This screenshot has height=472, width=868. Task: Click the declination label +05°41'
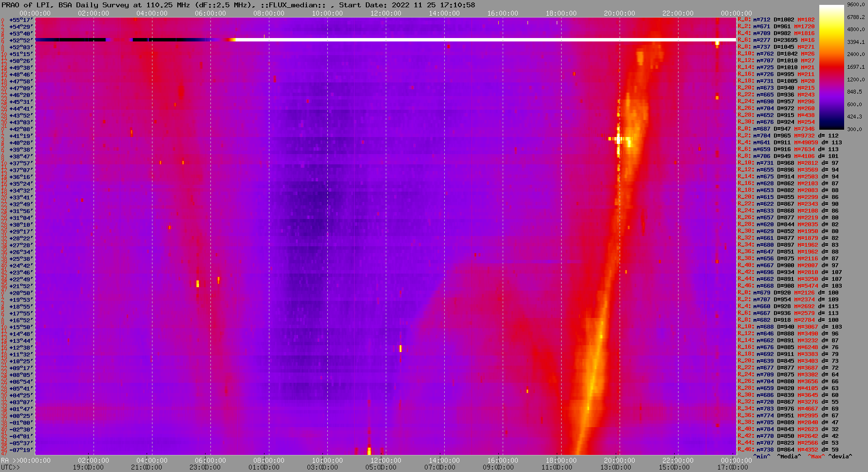(x=21, y=389)
